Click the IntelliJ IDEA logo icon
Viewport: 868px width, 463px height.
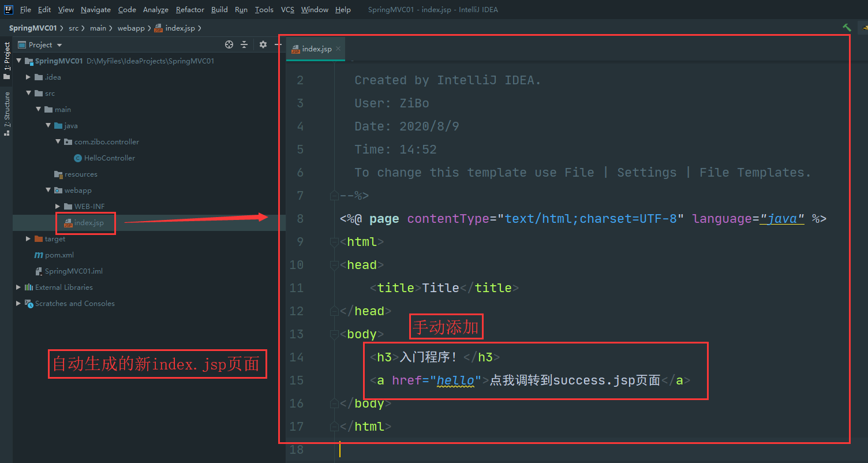click(x=9, y=9)
